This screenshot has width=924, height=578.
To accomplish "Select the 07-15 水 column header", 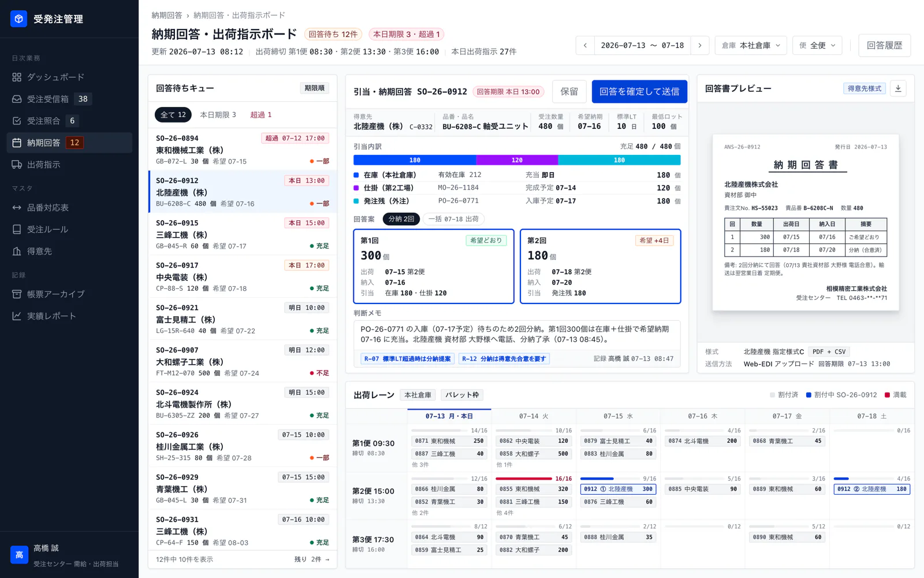I will pyautogui.click(x=619, y=416).
